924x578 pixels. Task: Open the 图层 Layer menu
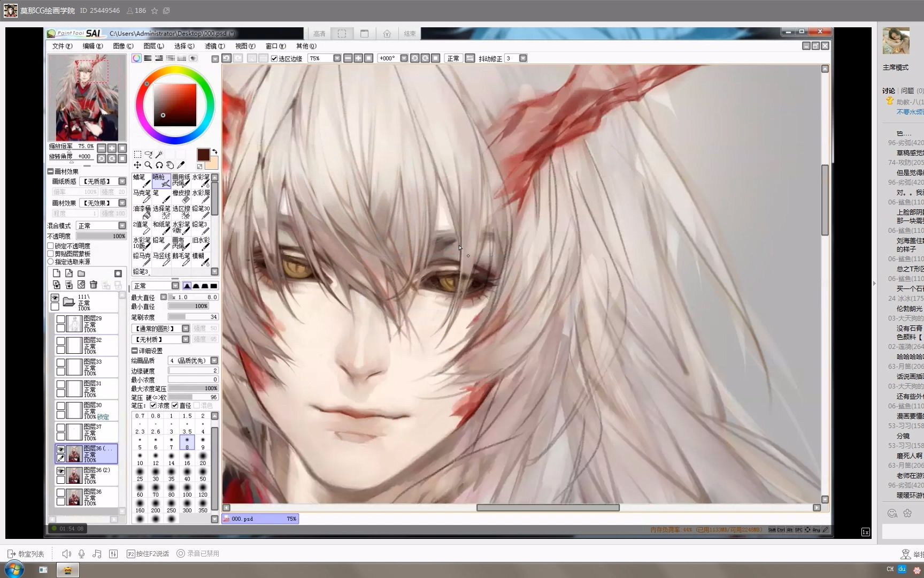click(153, 46)
